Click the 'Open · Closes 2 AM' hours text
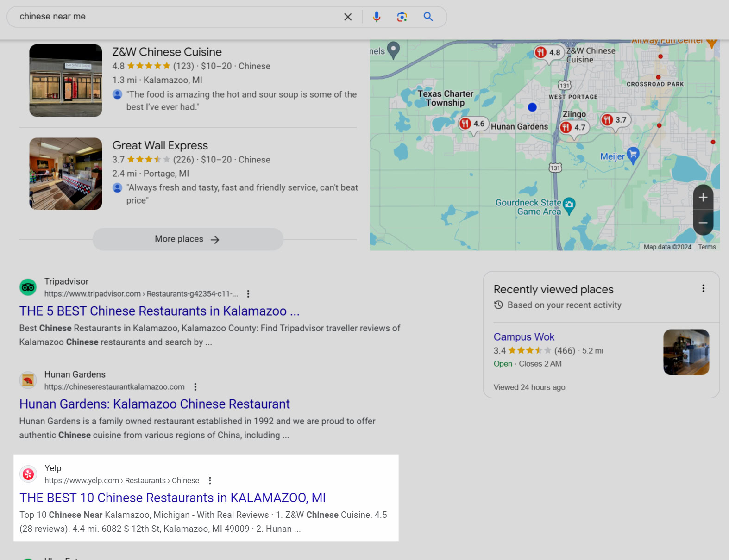 click(x=528, y=364)
